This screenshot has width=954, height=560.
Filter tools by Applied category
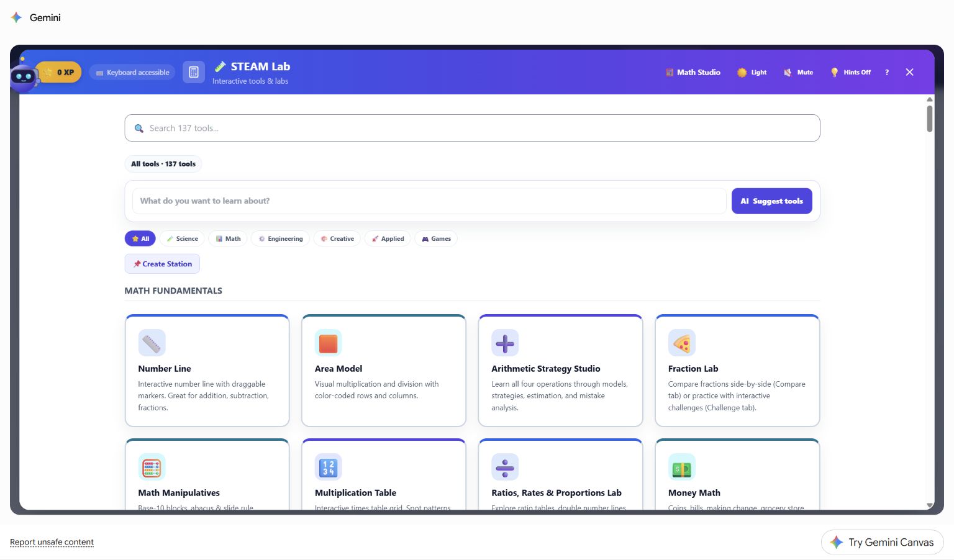388,238
